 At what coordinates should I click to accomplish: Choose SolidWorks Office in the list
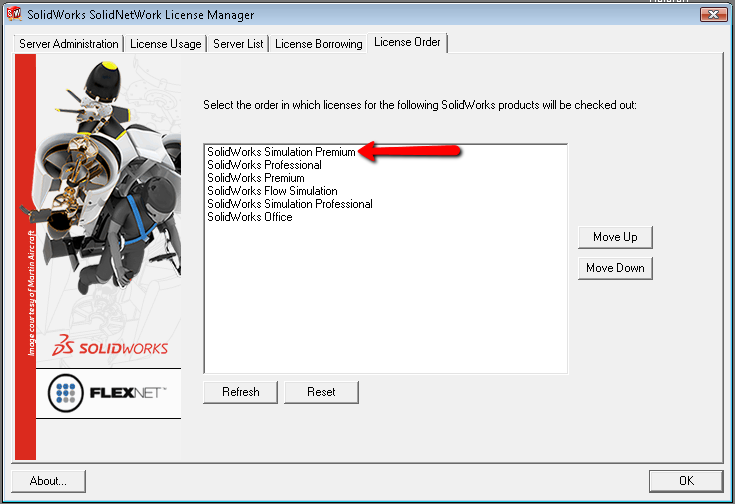[250, 217]
